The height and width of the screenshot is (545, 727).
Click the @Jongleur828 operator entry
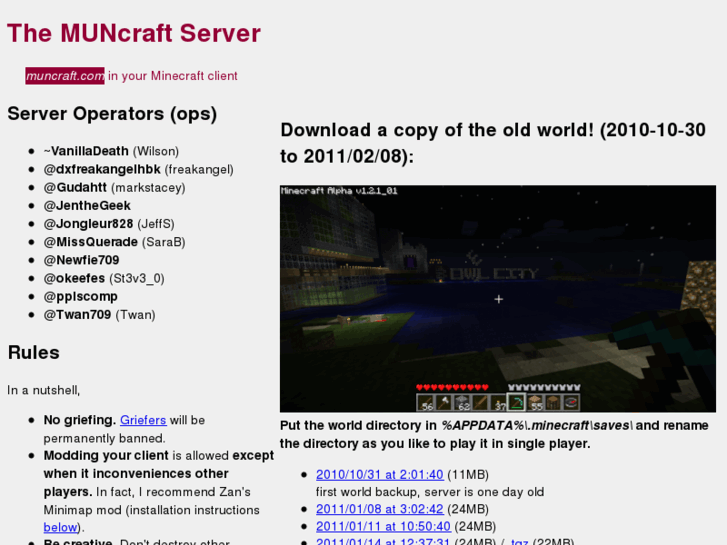(x=109, y=224)
